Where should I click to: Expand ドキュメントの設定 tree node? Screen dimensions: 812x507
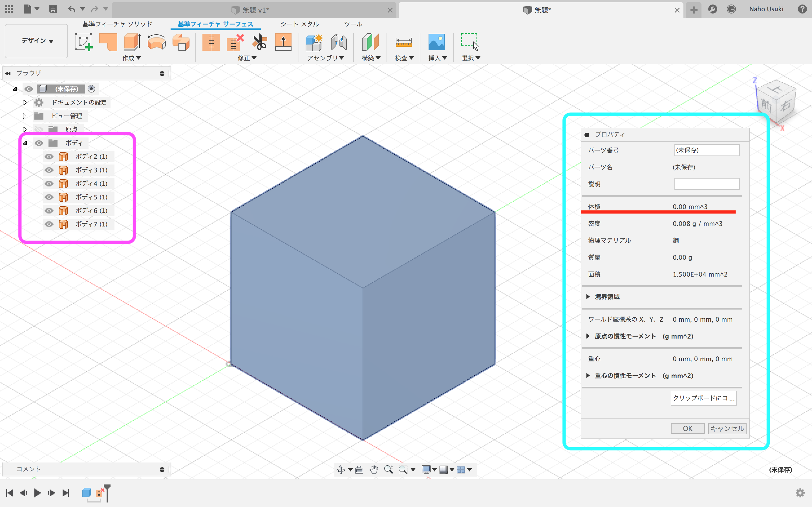click(x=25, y=102)
